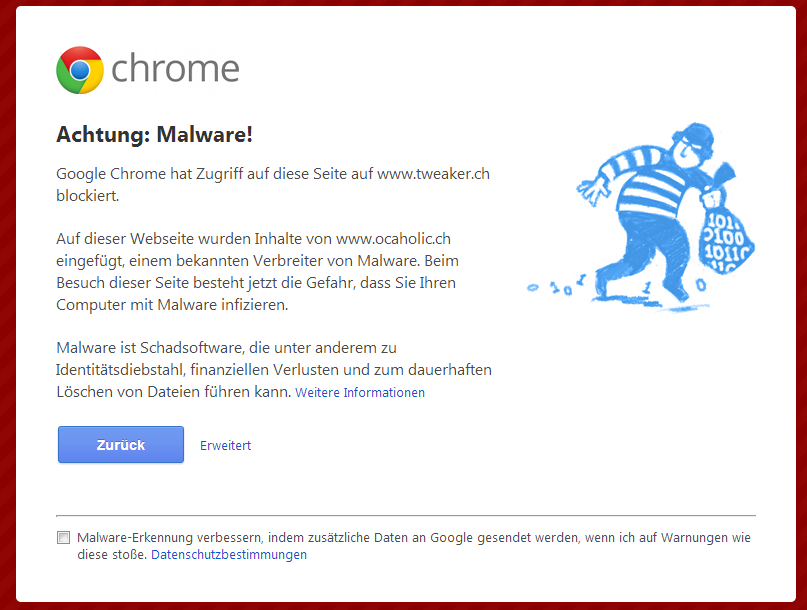Open the Weitere Informationen link
The height and width of the screenshot is (610, 807).
(360, 393)
